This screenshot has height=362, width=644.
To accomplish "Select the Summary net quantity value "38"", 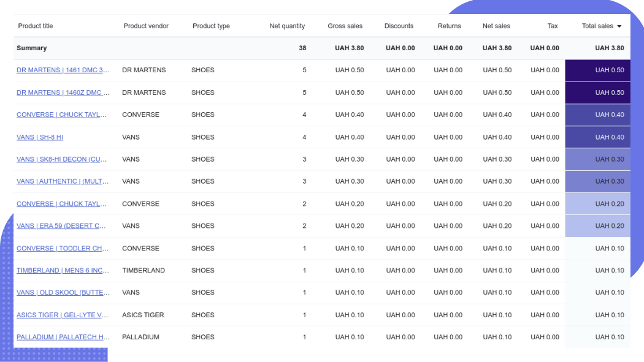I will click(x=302, y=48).
